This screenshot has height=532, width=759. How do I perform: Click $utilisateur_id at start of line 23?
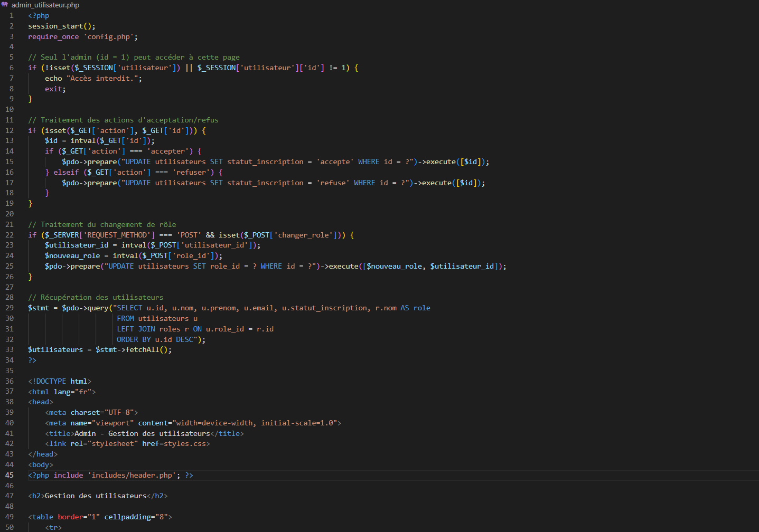point(77,245)
